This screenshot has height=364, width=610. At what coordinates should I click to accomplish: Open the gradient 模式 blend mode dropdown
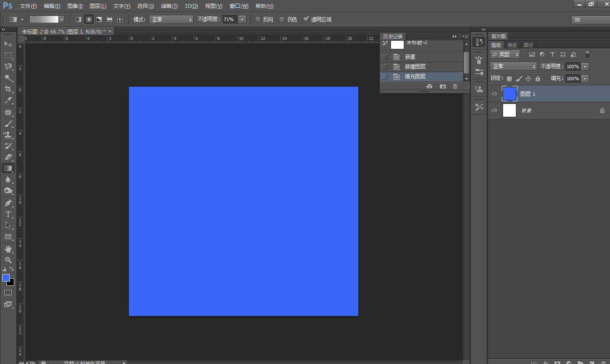point(171,19)
